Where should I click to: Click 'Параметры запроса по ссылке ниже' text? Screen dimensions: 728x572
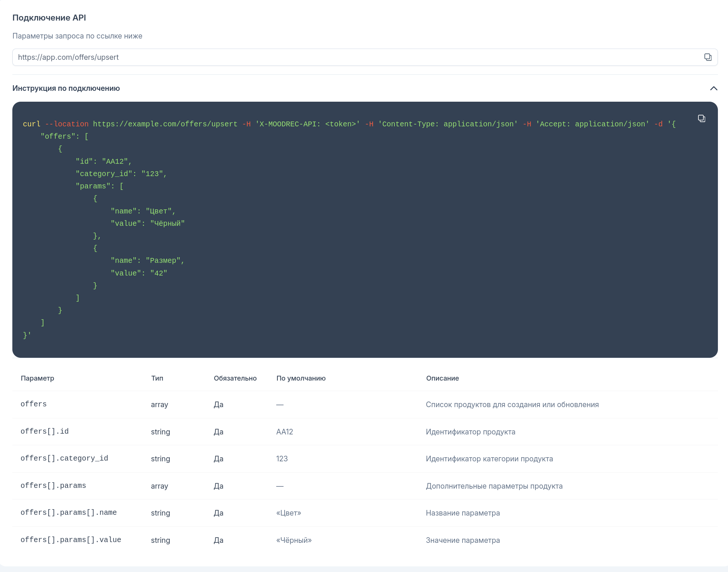coord(77,36)
